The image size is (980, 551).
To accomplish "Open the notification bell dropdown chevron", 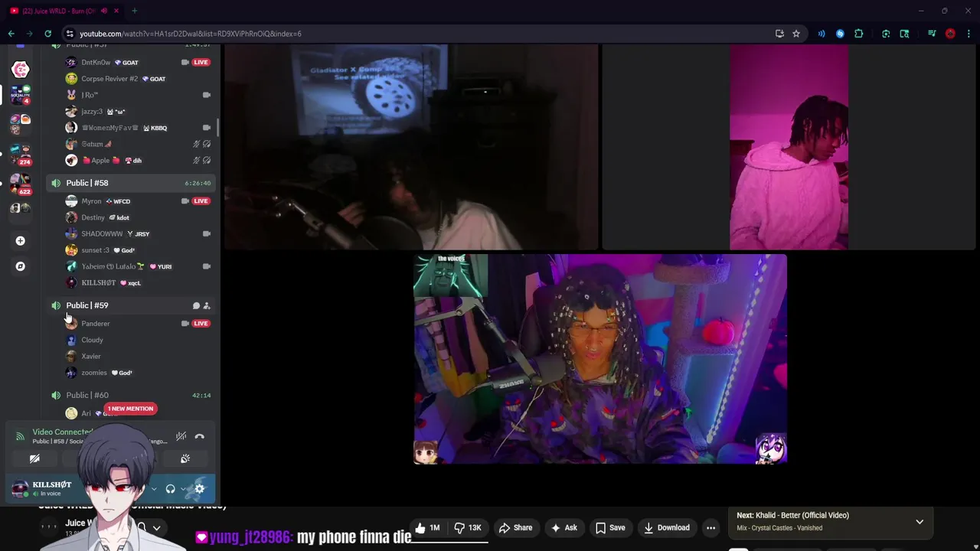I will [156, 528].
